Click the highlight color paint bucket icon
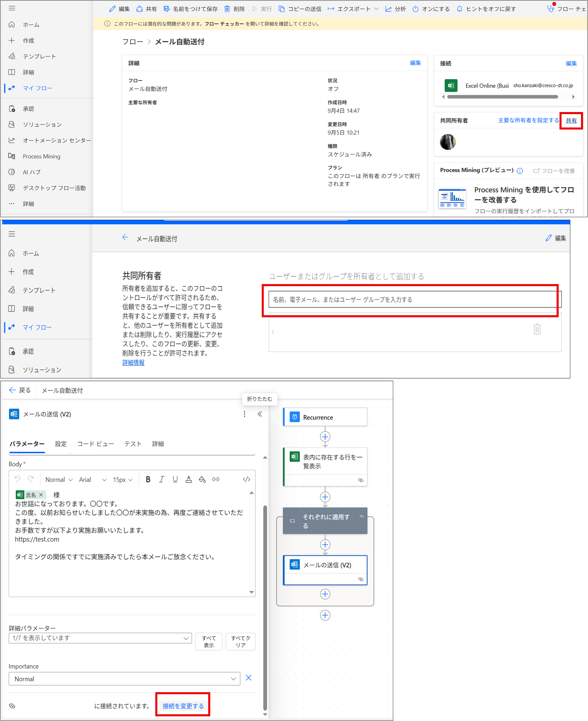This screenshot has width=588, height=721. pyautogui.click(x=202, y=479)
